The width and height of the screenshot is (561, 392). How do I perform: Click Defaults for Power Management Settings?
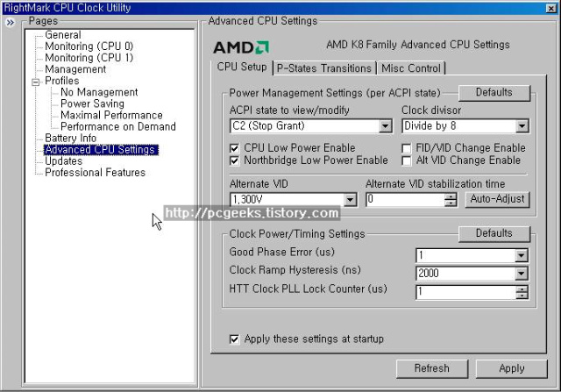494,93
